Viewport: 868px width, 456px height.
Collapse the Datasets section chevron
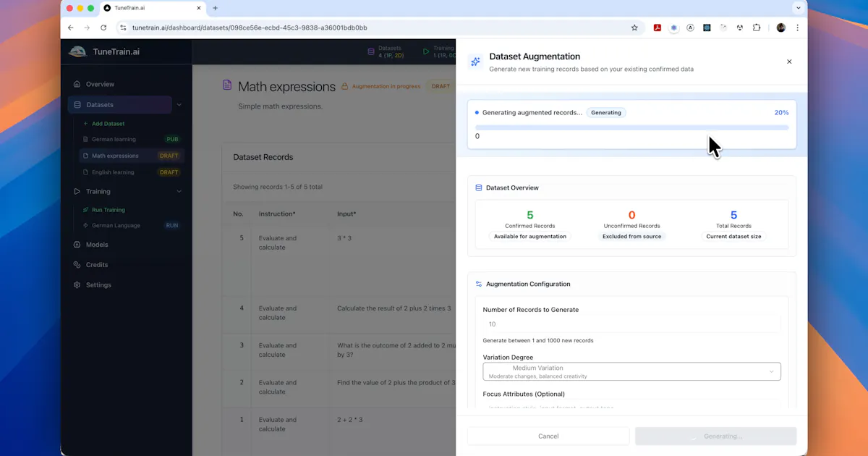pos(179,105)
